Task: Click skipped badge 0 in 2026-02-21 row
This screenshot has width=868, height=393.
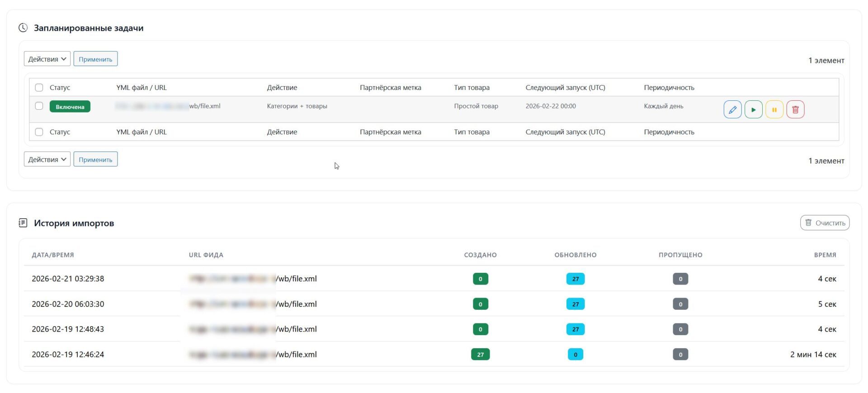Action: pyautogui.click(x=680, y=279)
